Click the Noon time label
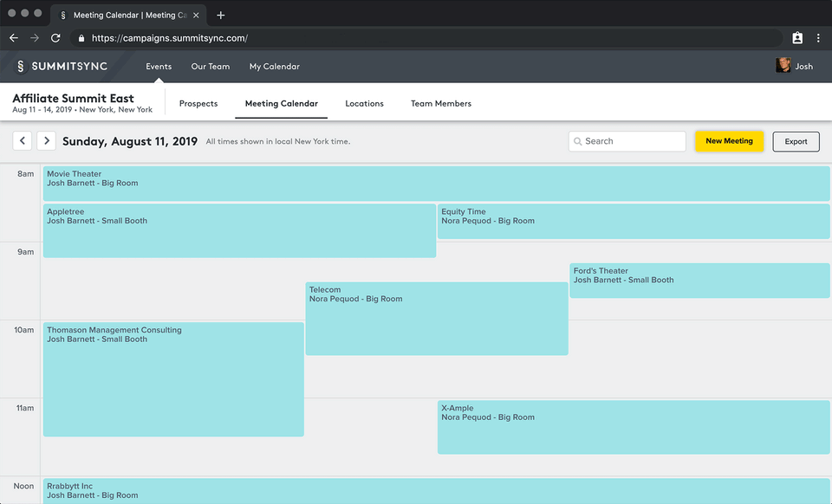Image resolution: width=832 pixels, height=504 pixels. pos(23,486)
